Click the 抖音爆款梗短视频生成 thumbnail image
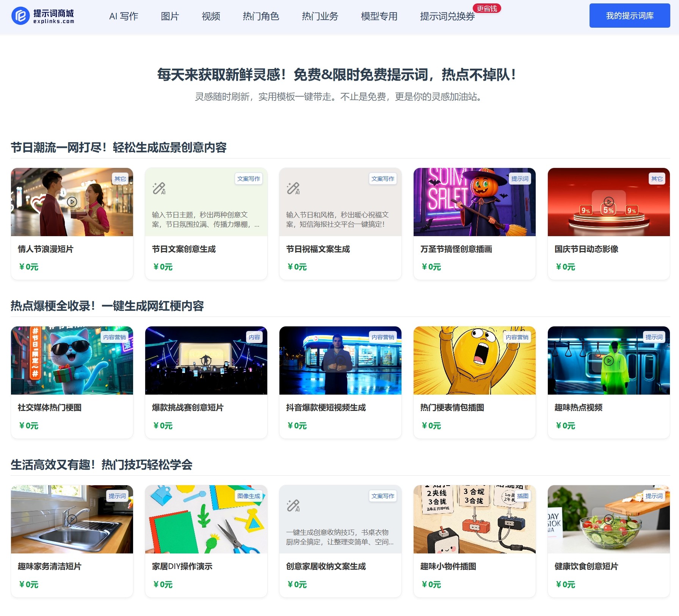The width and height of the screenshot is (679, 616). (x=340, y=361)
